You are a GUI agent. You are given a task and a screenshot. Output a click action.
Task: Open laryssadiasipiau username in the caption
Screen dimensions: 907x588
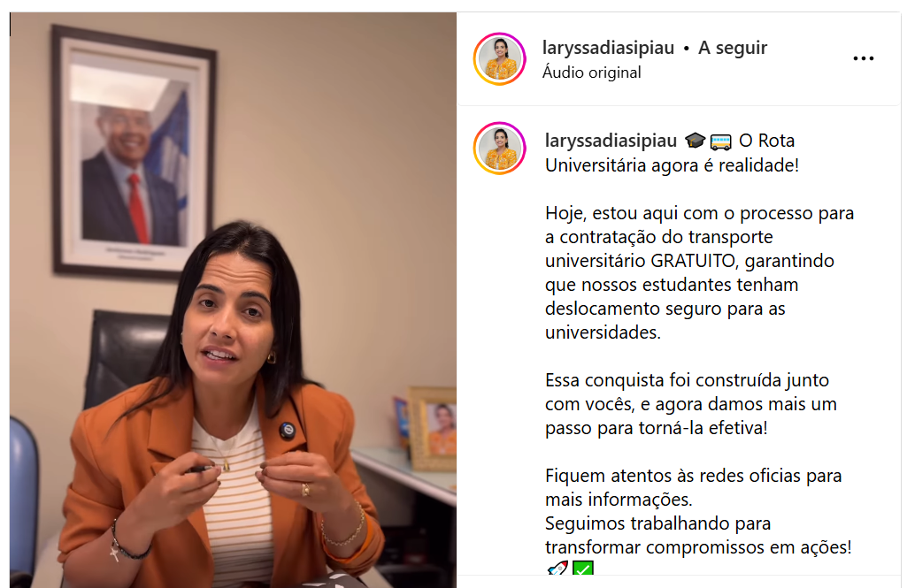point(611,141)
